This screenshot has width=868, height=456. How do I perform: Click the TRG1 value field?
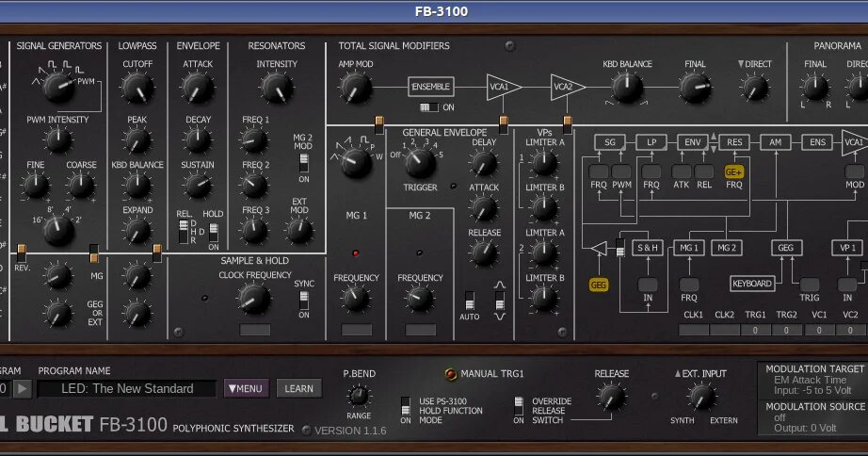[x=755, y=331]
